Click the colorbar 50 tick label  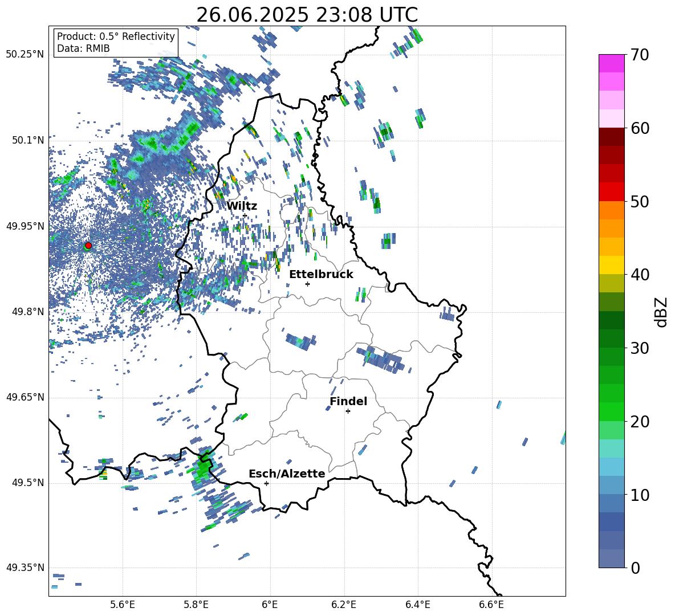[640, 201]
